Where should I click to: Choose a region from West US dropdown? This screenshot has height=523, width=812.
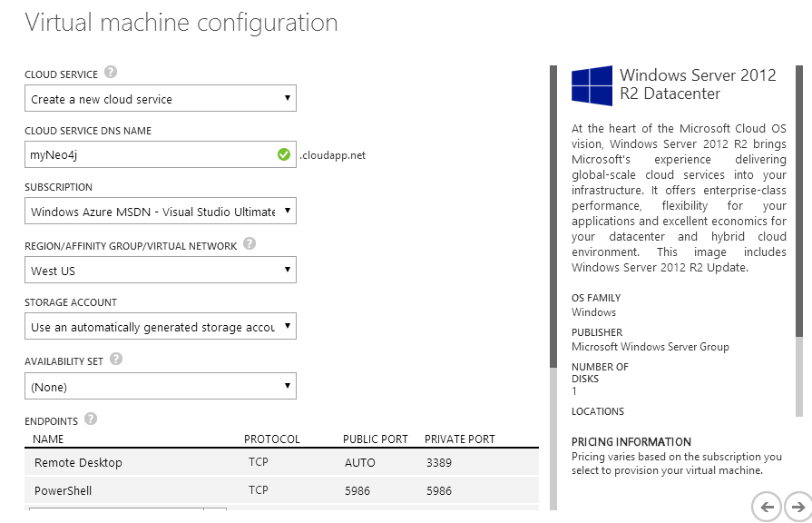[x=161, y=270]
